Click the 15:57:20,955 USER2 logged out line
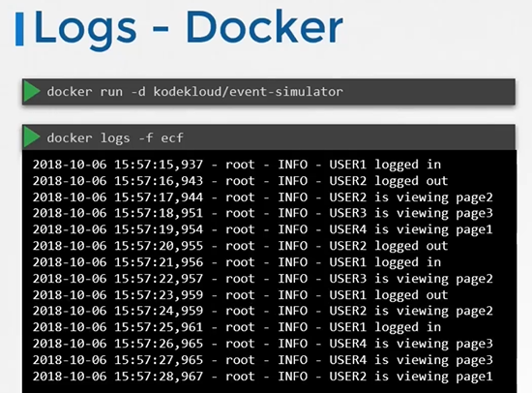This screenshot has width=532, height=393. (x=240, y=246)
